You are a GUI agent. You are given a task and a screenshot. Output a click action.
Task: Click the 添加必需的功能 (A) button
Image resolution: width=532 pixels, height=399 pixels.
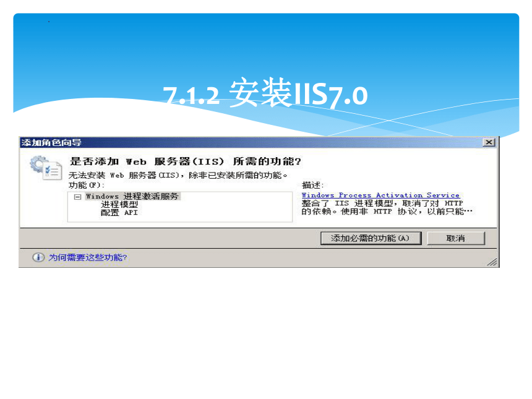(x=371, y=238)
